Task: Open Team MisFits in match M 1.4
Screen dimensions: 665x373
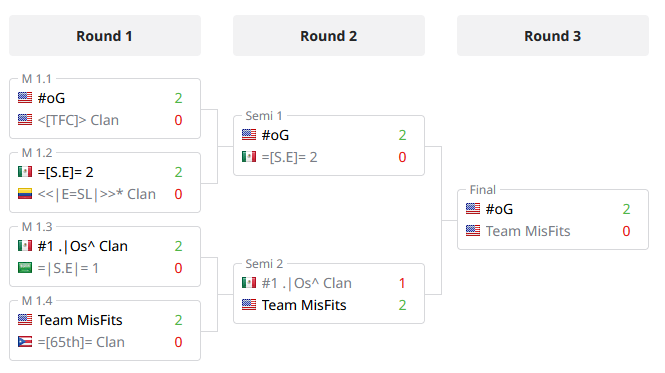Action: (80, 320)
